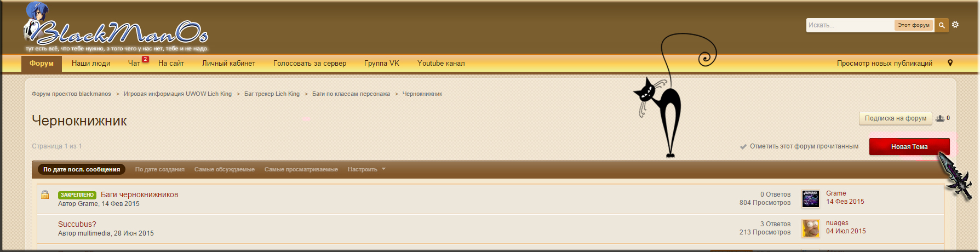Viewport: 980px width, 252px height.
Task: Open the 'Чат' menu item
Action: 134,64
